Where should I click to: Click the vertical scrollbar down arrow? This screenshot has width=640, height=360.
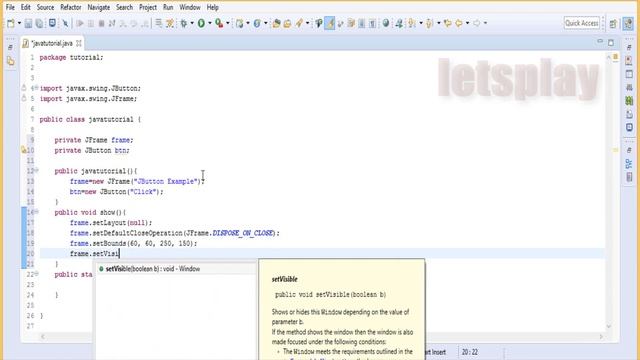pos(609,326)
